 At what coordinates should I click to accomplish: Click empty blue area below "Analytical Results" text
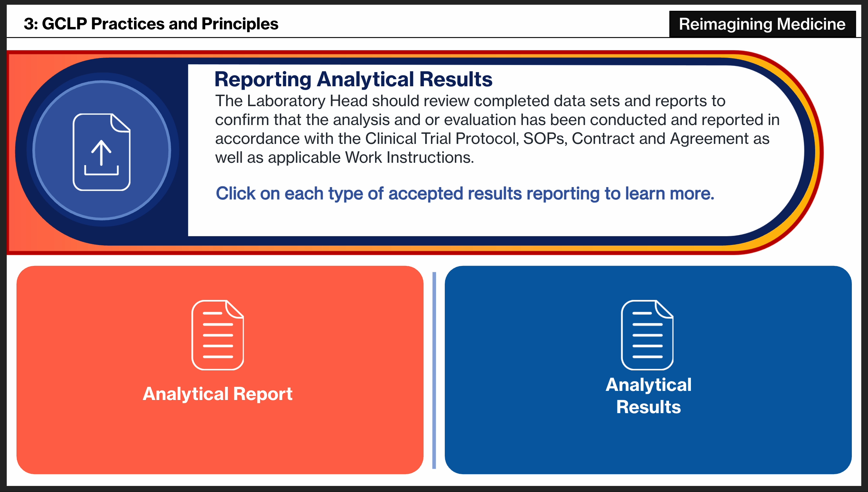click(x=648, y=446)
